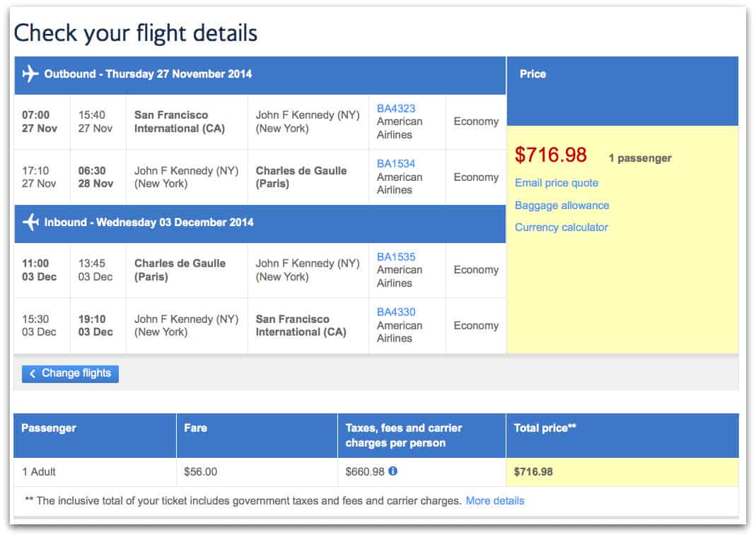Click the outbound airplane icon
Image resolution: width=756 pixels, height=537 pixels.
coord(30,73)
